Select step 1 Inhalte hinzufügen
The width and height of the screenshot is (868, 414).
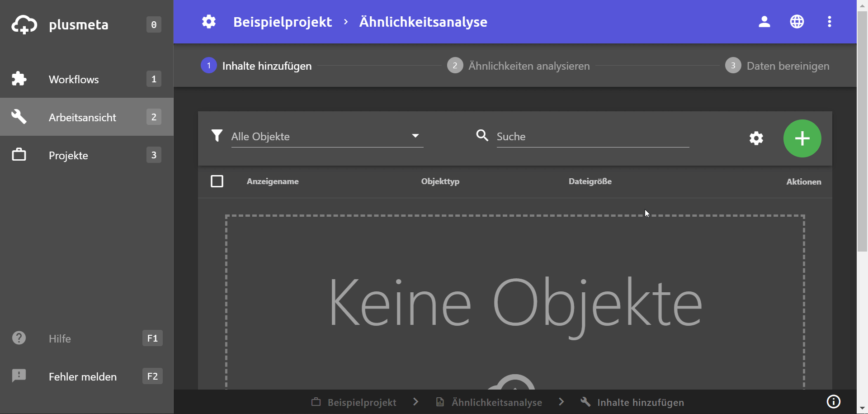[256, 66]
